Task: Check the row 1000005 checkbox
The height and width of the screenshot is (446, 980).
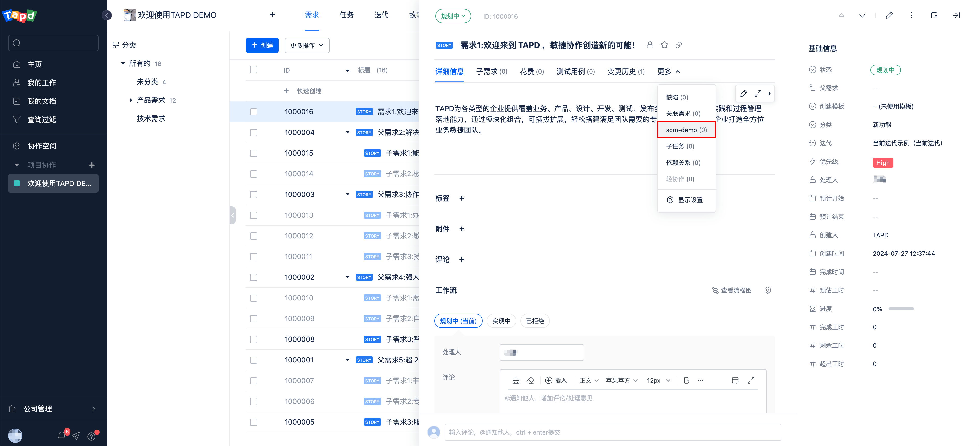Action: [x=254, y=422]
